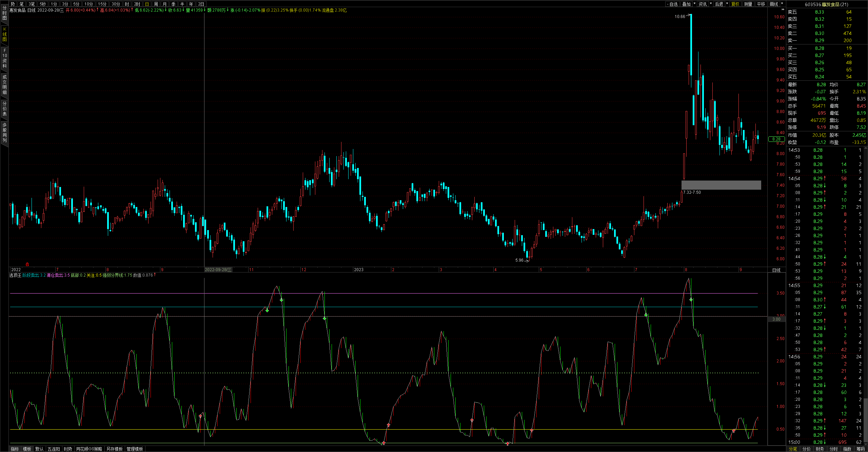The height and width of the screenshot is (452, 868).
Task: Click the 5.96 low price label
Action: click(x=519, y=260)
